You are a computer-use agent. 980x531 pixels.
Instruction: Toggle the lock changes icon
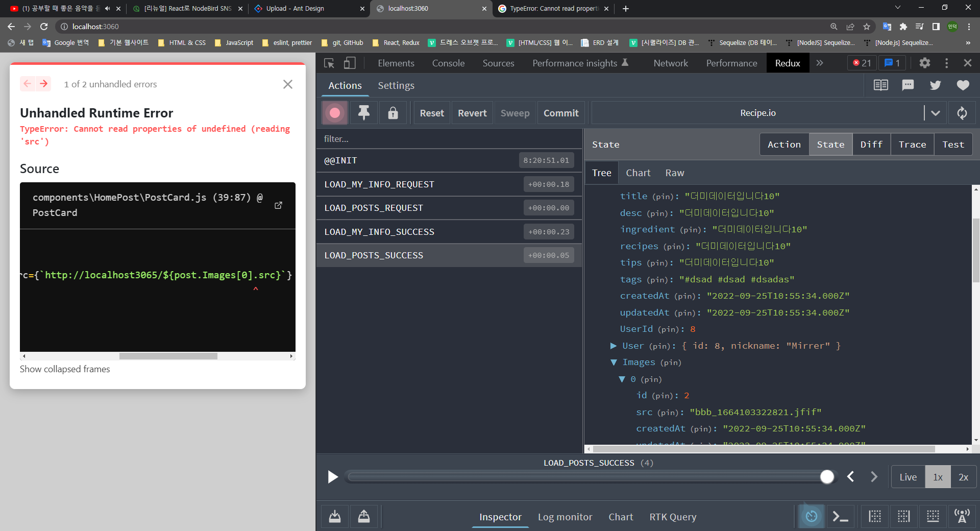coord(393,112)
